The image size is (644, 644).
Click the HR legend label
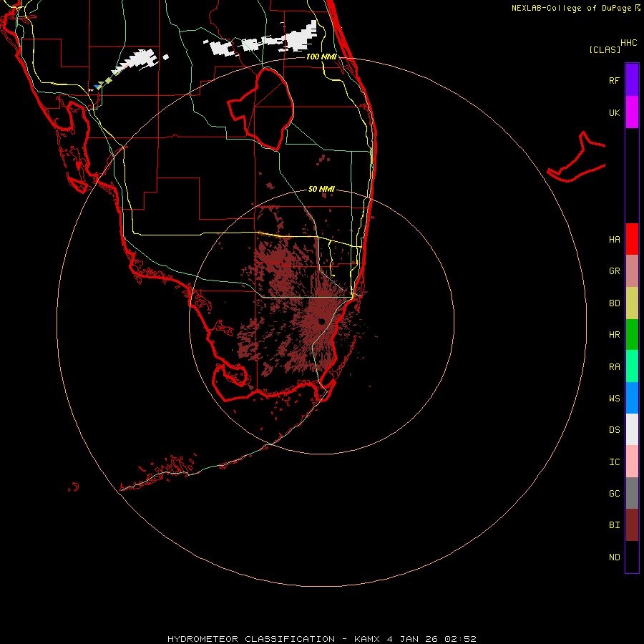[614, 335]
